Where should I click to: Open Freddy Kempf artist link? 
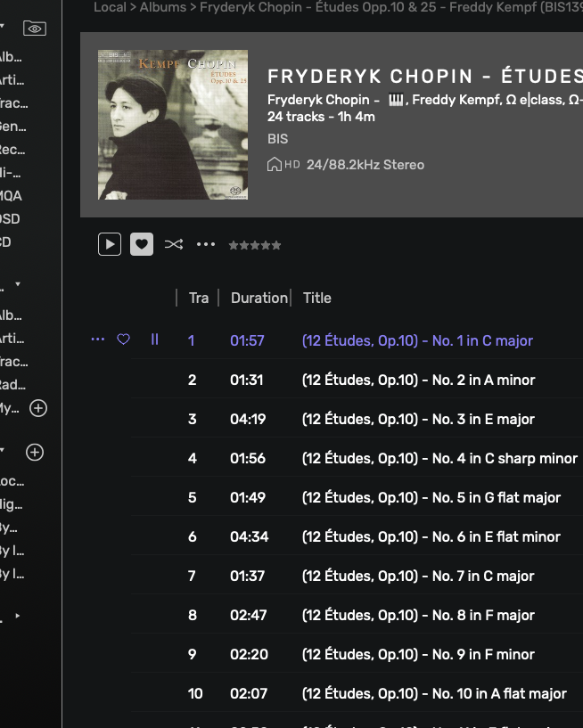pyautogui.click(x=456, y=100)
